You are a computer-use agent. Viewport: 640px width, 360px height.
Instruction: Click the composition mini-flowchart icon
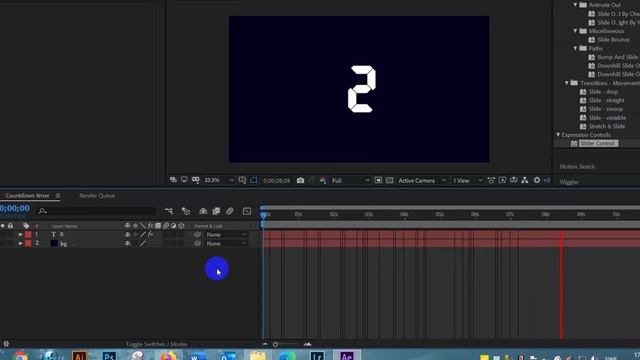click(x=169, y=211)
